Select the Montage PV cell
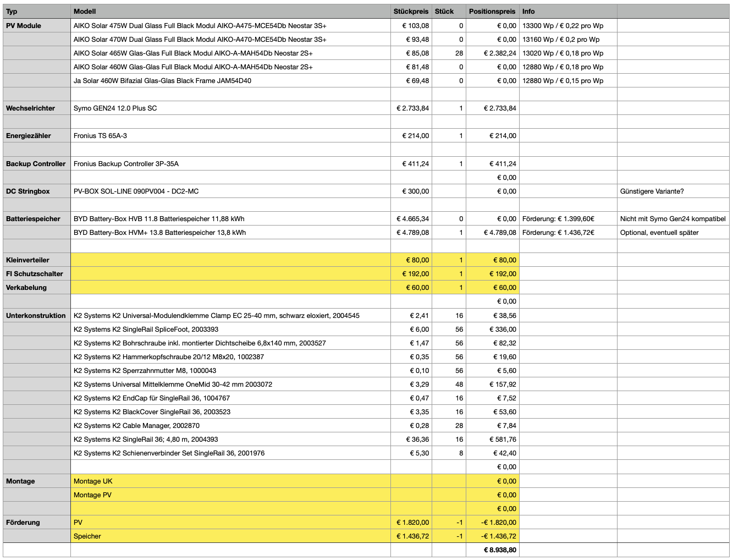Screen dimensions: 733x560 230,495
